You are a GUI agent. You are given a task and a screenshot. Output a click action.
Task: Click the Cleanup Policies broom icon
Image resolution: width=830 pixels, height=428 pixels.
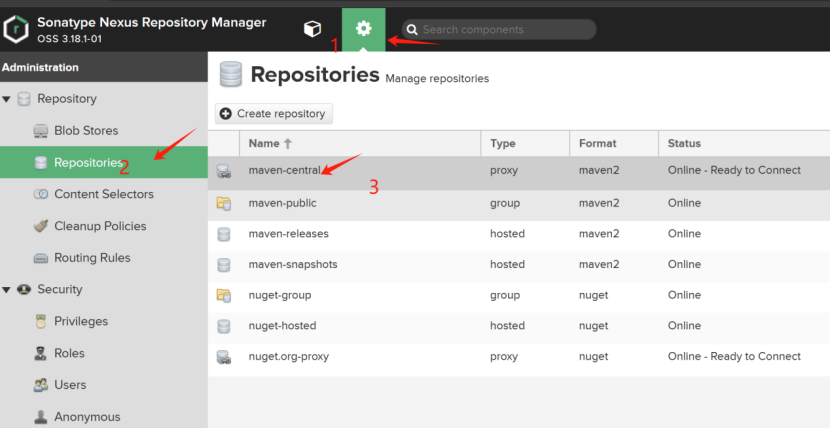pyautogui.click(x=41, y=226)
